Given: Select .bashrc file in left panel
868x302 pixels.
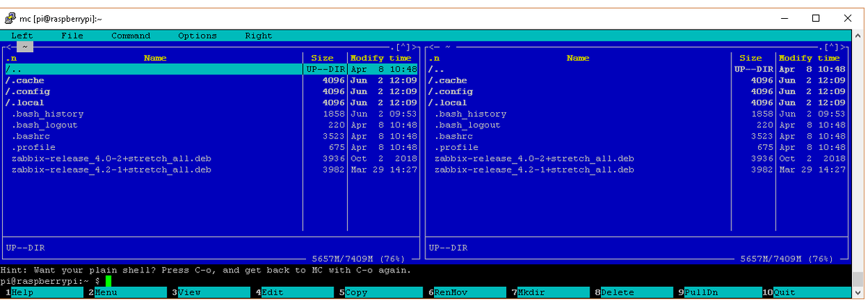Looking at the screenshot, I should click(211, 136).
